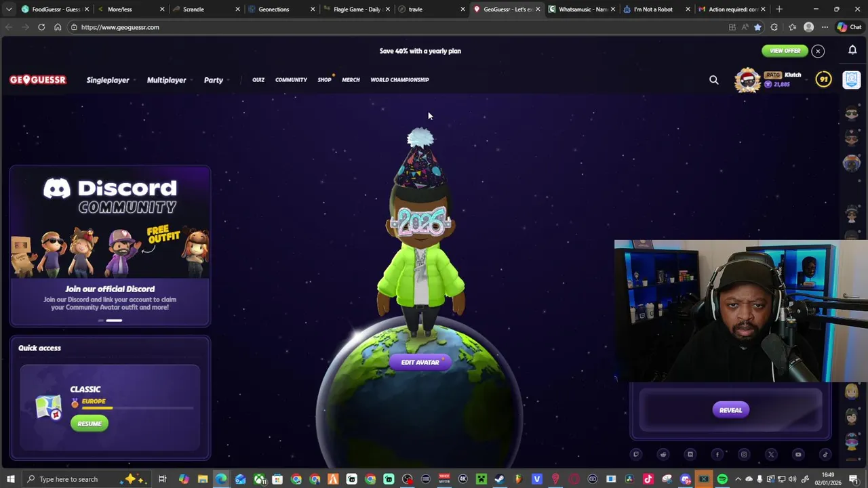Click the REVEAL button
Image resolution: width=868 pixels, height=488 pixels.
pos(730,410)
